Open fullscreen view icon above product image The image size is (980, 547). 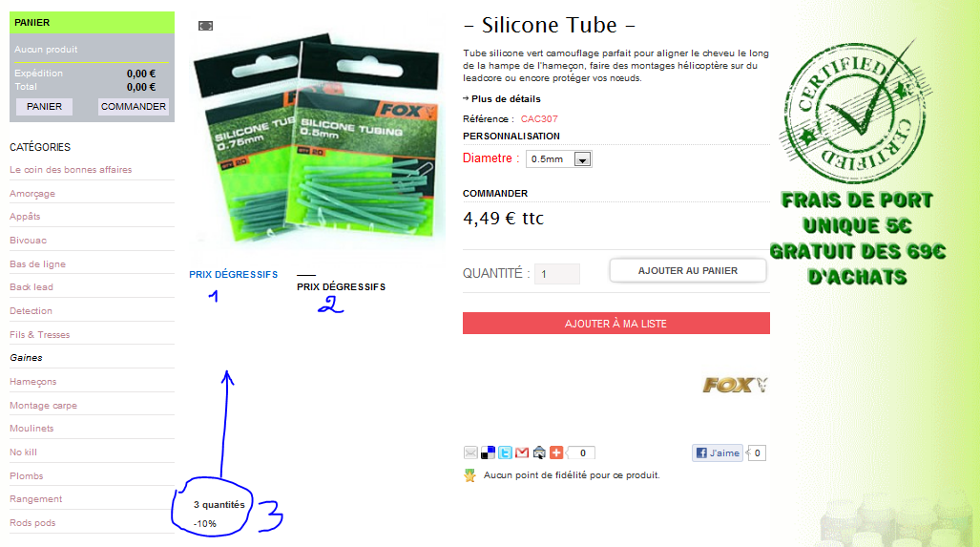pyautogui.click(x=205, y=26)
